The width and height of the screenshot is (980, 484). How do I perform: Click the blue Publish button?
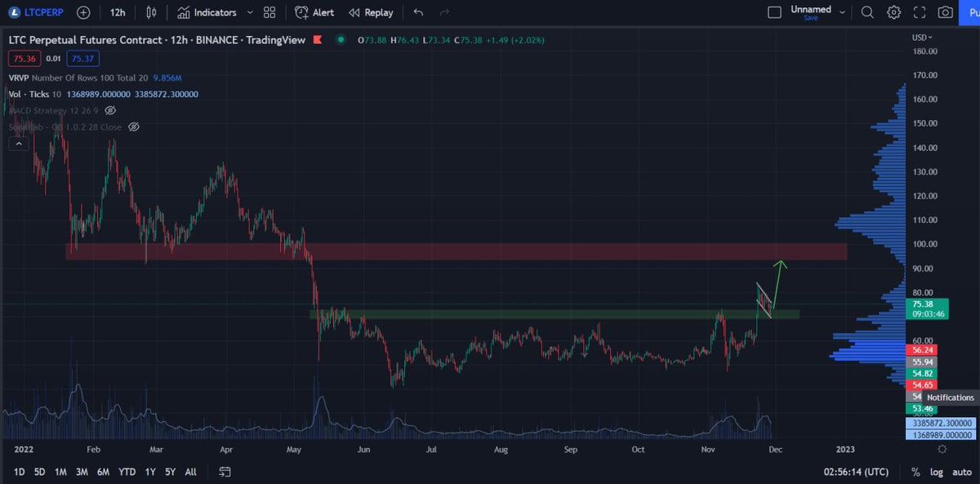970,12
